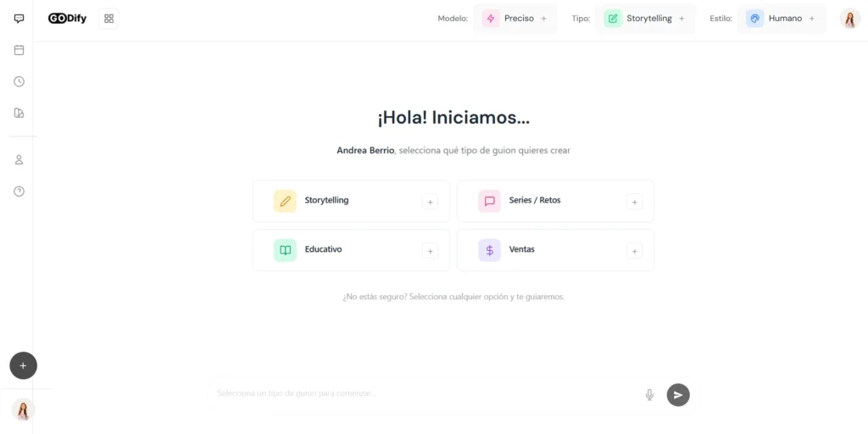Click plus on the Educativo card
This screenshot has height=434, width=868.
click(x=430, y=251)
